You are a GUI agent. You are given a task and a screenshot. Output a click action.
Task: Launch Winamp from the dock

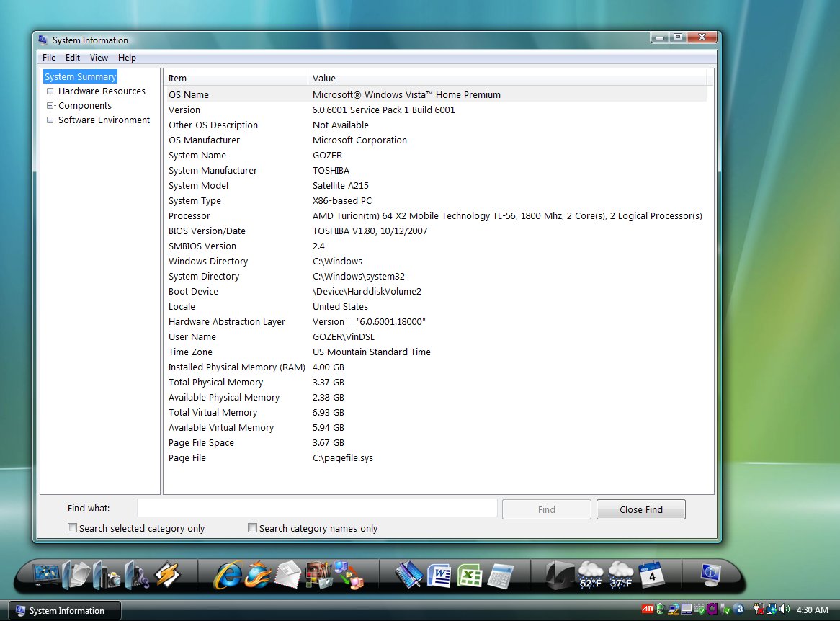(x=168, y=575)
